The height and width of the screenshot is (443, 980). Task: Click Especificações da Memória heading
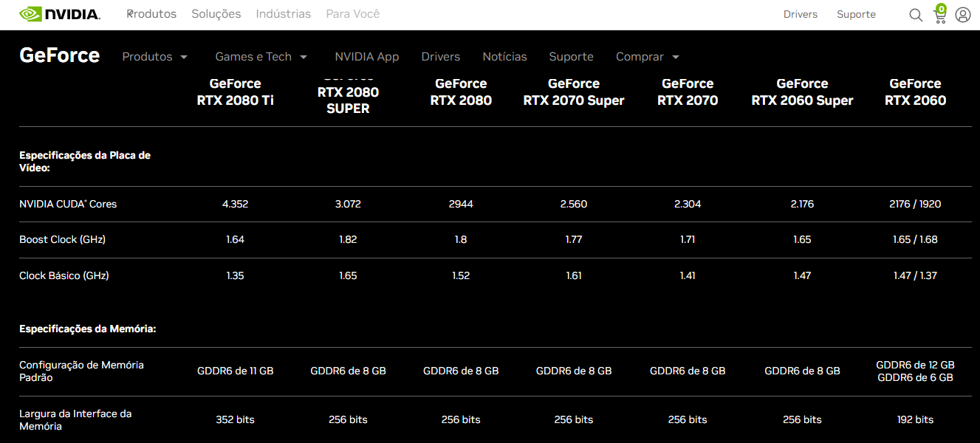coord(88,329)
